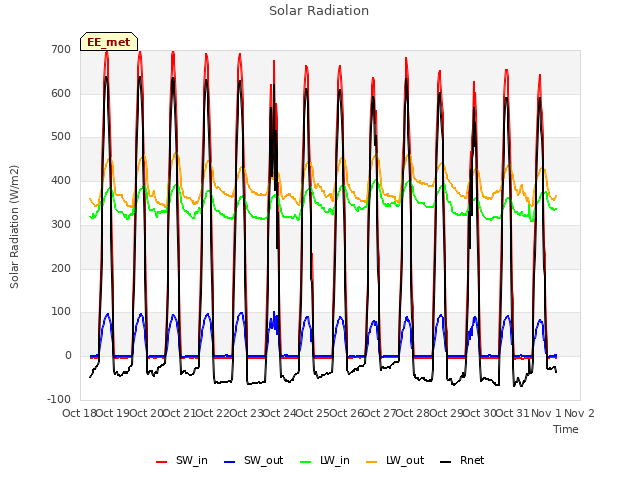640x480 pixels.
Task: Click the Oct 26 x-axis label
Action: 347,413
